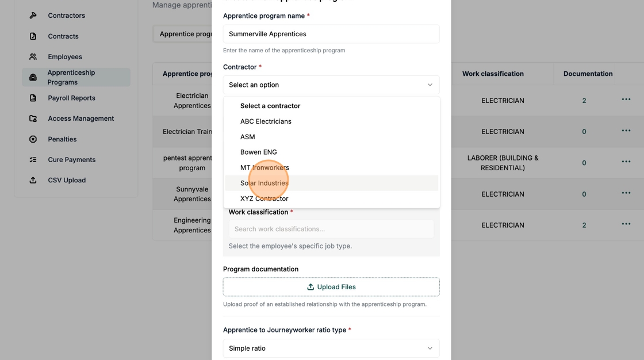The width and height of the screenshot is (644, 360).
Task: Open the three-dot menu for Electrician Apprentices row
Action: point(626,99)
